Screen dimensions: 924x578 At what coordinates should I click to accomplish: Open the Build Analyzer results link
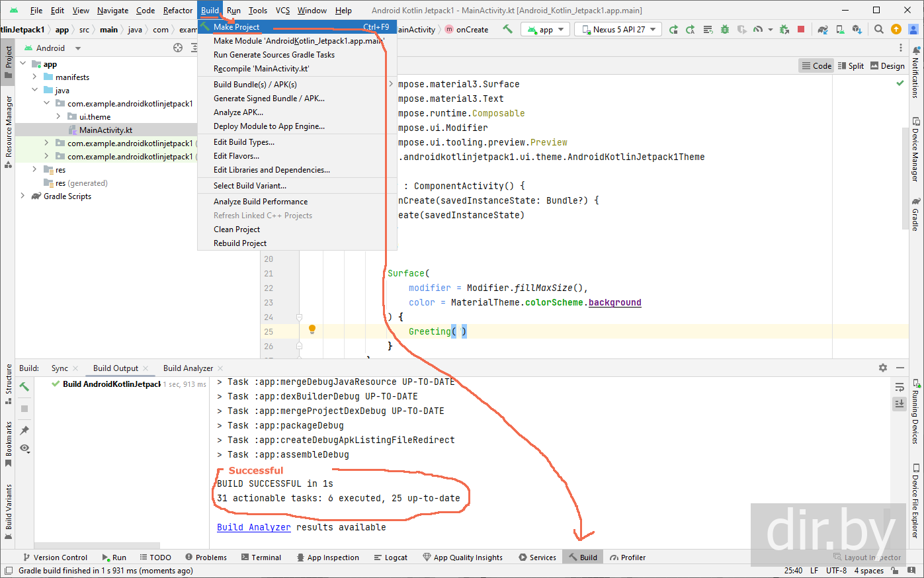254,527
